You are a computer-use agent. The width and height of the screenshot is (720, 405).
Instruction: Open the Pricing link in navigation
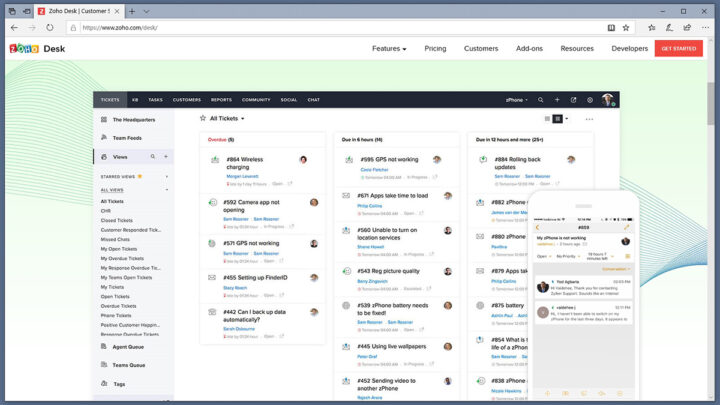click(x=435, y=48)
